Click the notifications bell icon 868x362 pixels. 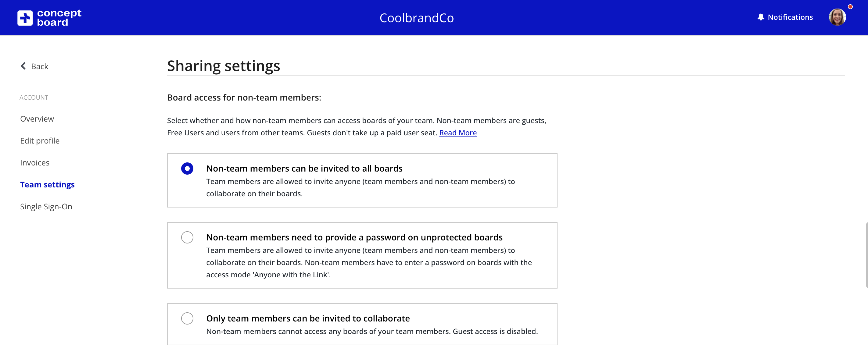(x=761, y=17)
